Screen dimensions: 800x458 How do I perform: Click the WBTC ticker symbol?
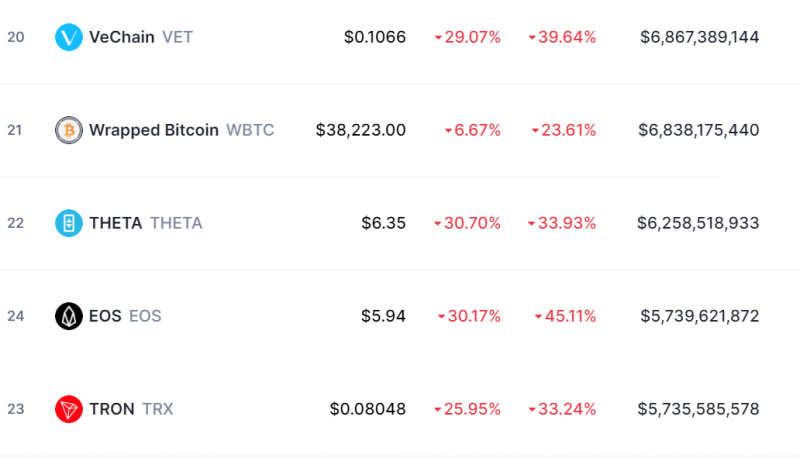250,130
